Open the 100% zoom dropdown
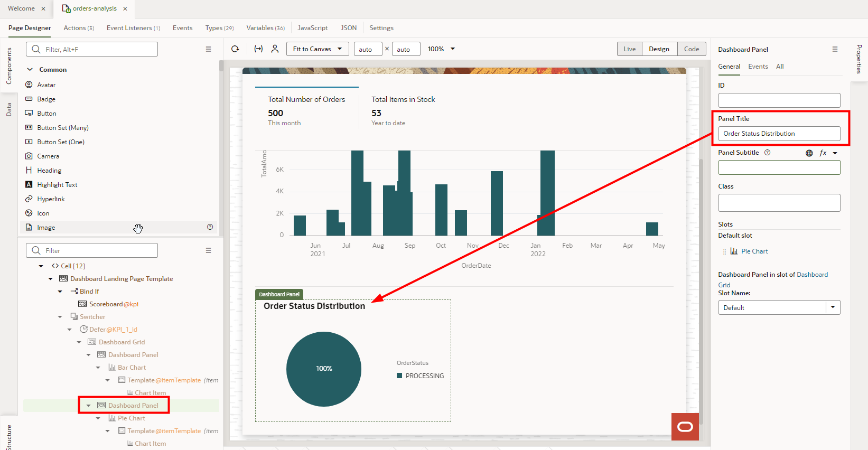 point(441,49)
